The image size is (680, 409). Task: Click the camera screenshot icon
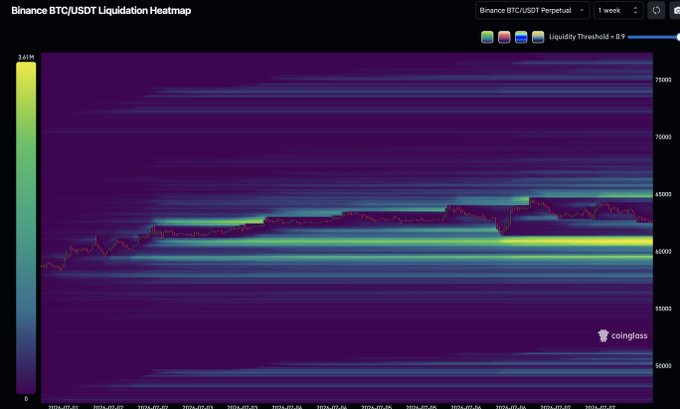click(x=676, y=10)
